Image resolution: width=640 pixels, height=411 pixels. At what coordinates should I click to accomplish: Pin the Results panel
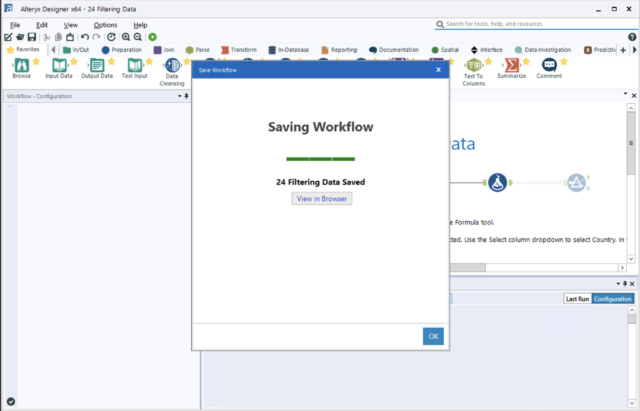point(624,283)
